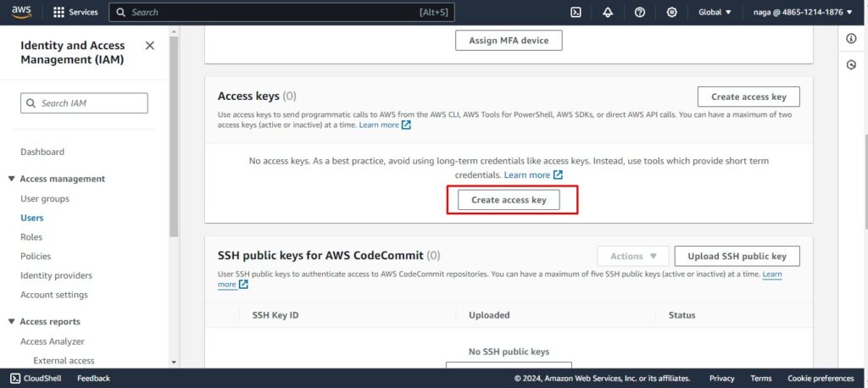This screenshot has height=388, width=868.
Task: Open Learn more link about access keys limit
Action: 385,125
